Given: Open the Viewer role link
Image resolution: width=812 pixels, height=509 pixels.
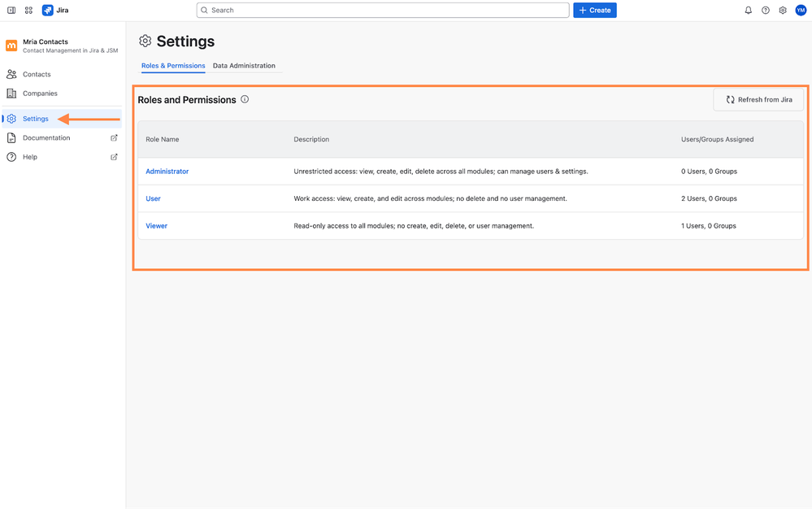Looking at the screenshot, I should pos(156,226).
